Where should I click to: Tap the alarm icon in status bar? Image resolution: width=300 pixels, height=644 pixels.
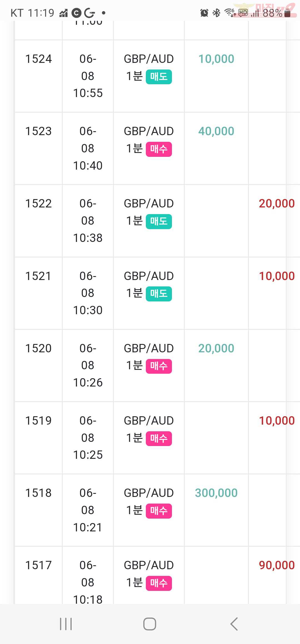coord(204,13)
